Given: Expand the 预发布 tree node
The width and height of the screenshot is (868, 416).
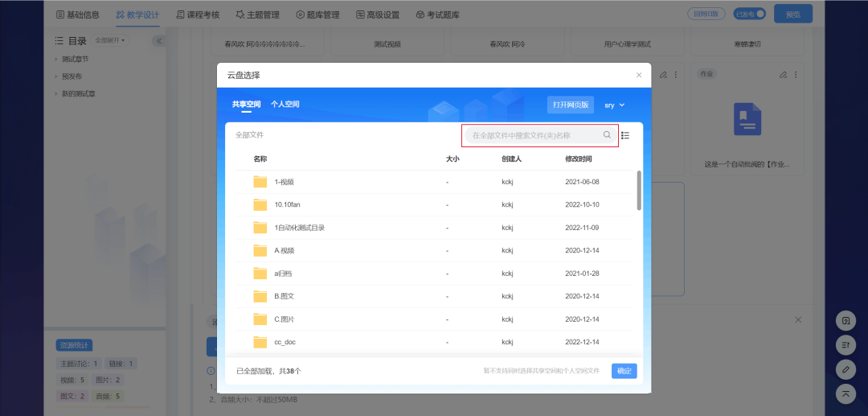Looking at the screenshot, I should [56, 76].
